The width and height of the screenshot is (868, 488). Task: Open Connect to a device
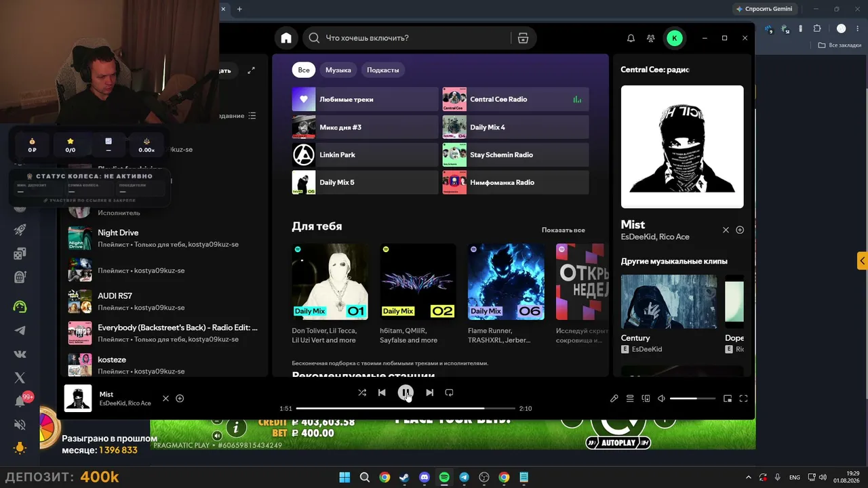[646, 399]
